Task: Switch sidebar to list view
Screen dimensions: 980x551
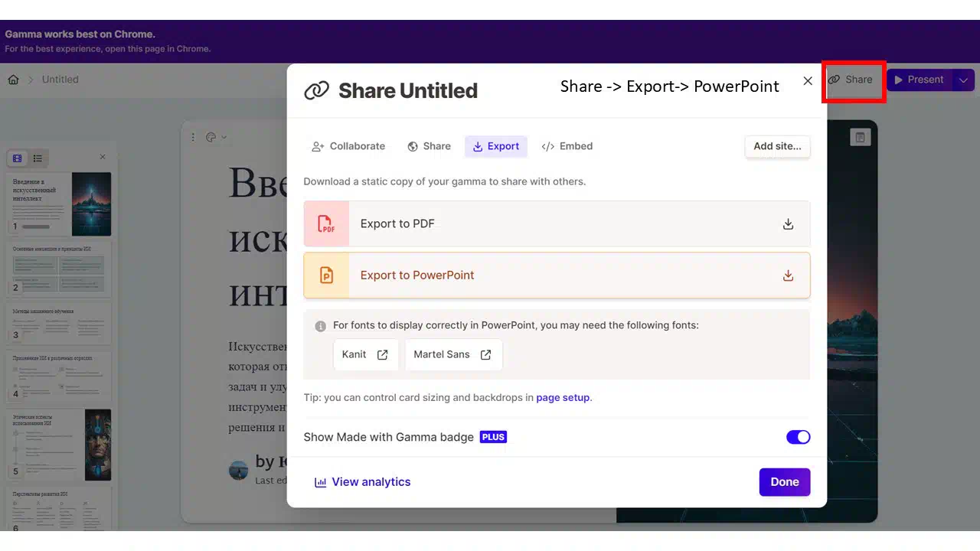Action: [38, 158]
